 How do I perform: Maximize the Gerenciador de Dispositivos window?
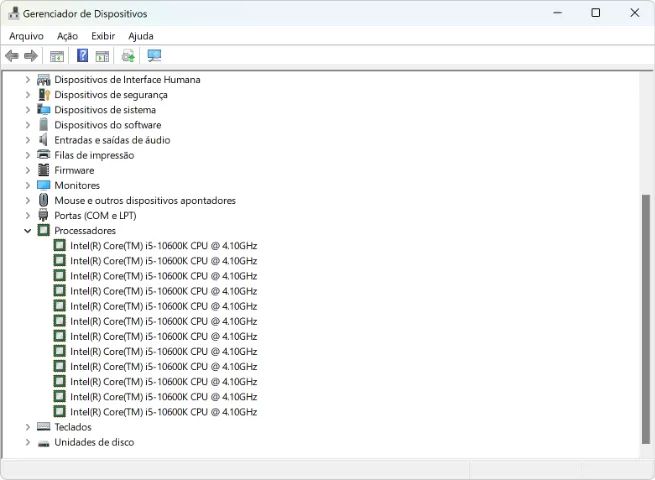[596, 13]
